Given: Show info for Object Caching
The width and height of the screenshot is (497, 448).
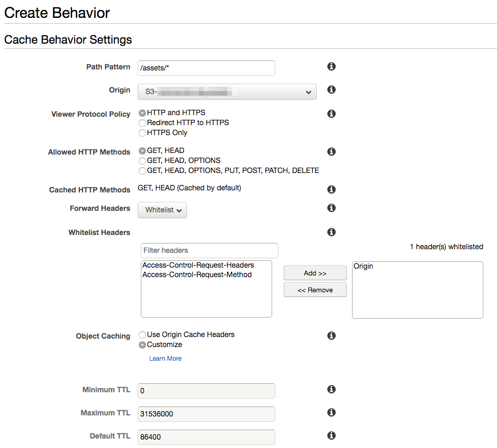Looking at the screenshot, I should [x=332, y=335].
